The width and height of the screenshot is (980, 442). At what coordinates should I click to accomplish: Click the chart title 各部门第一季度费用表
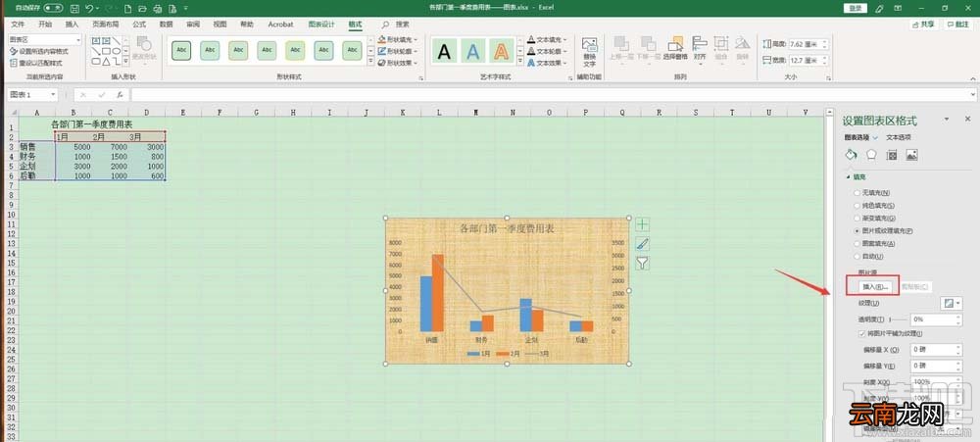click(507, 228)
